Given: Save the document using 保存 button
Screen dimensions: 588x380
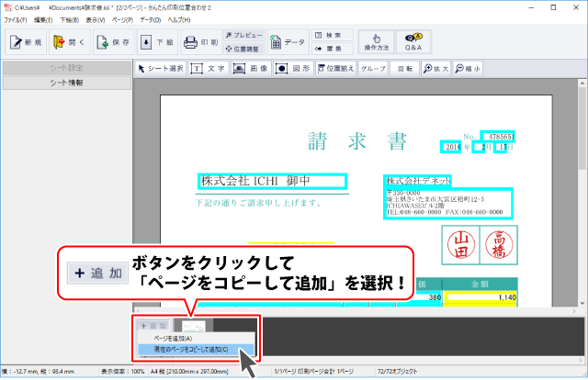Looking at the screenshot, I should (114, 42).
